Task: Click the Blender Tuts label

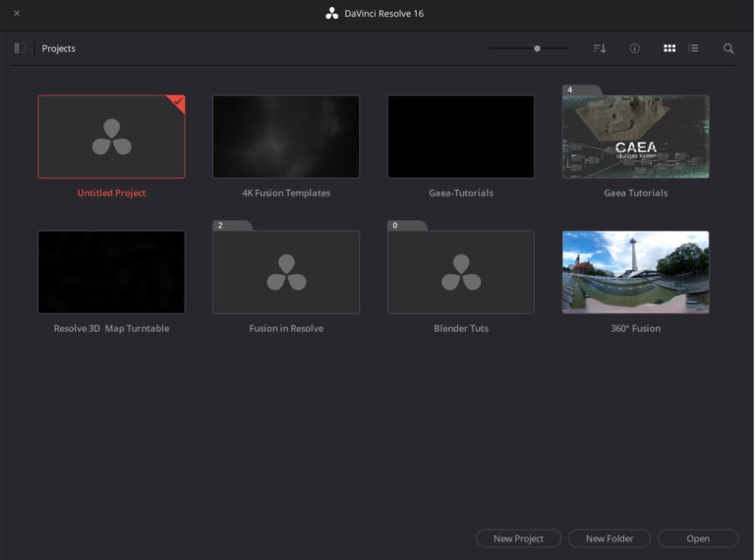Action: 461,328
